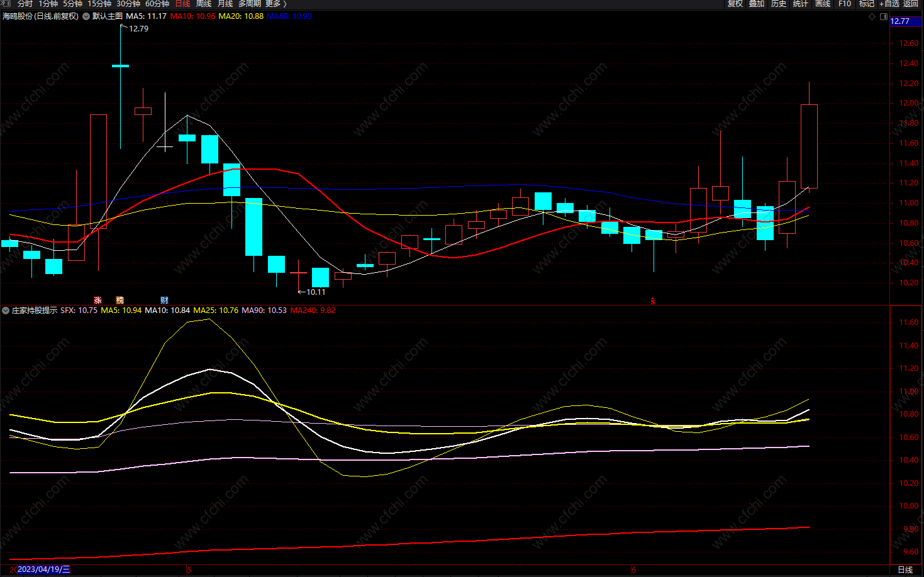The height and width of the screenshot is (577, 924).
Task: Click the 标记 mark button
Action: [867, 3]
